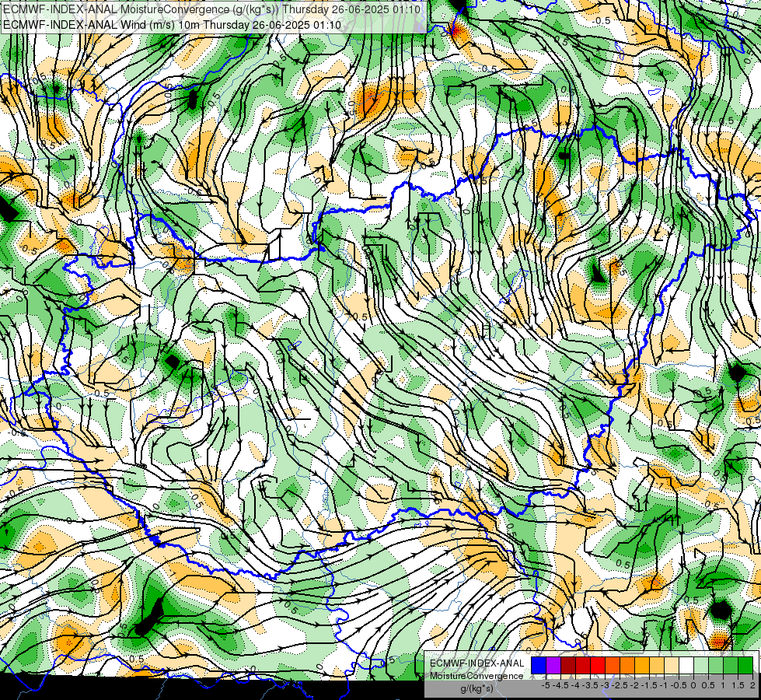Click the -3.5 tick label in legend
Screen dimensions: 761x700
tap(591, 685)
